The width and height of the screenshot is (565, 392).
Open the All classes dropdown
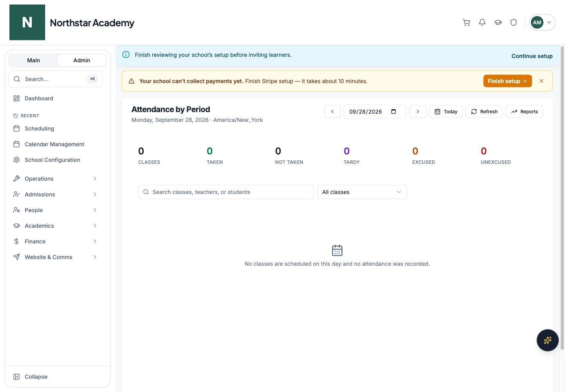point(362,192)
